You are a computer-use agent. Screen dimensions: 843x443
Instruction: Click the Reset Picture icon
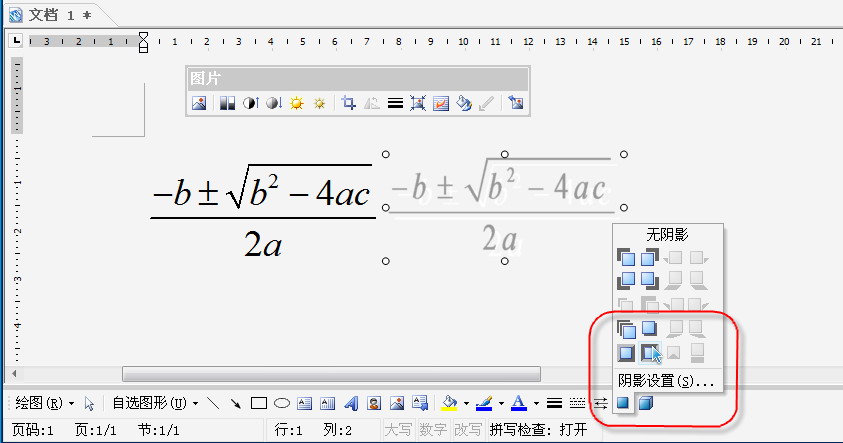click(516, 103)
